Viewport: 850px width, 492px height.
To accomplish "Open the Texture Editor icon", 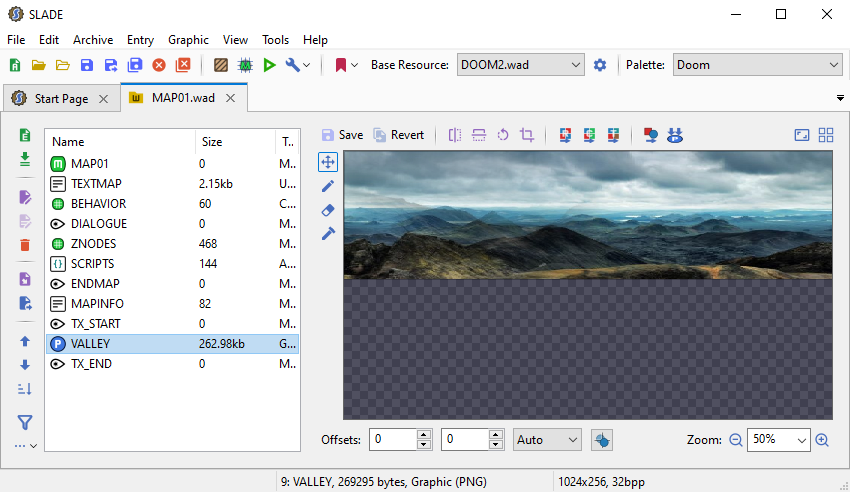I will [x=221, y=65].
